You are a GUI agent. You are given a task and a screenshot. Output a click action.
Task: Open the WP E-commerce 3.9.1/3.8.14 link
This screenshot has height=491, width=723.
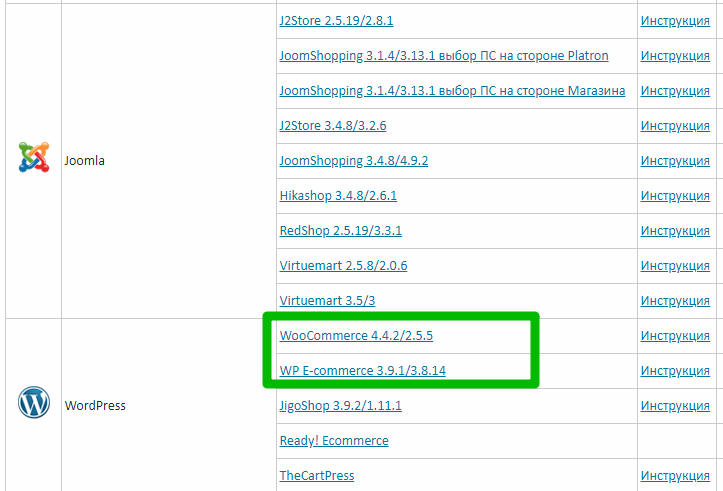pyautogui.click(x=362, y=371)
